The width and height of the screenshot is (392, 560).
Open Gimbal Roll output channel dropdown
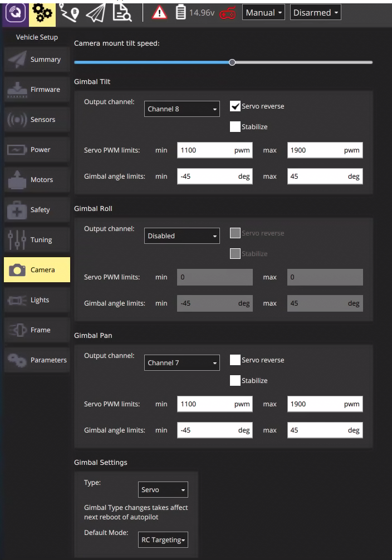pyautogui.click(x=182, y=235)
